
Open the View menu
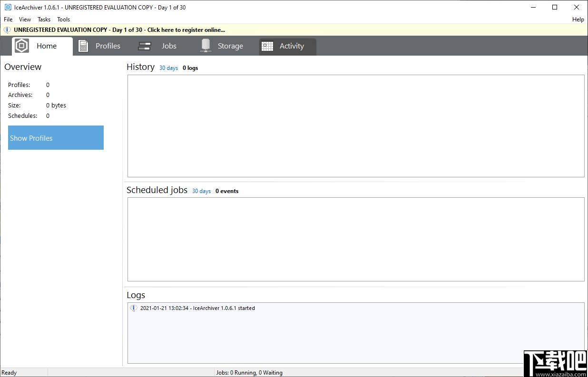click(25, 19)
